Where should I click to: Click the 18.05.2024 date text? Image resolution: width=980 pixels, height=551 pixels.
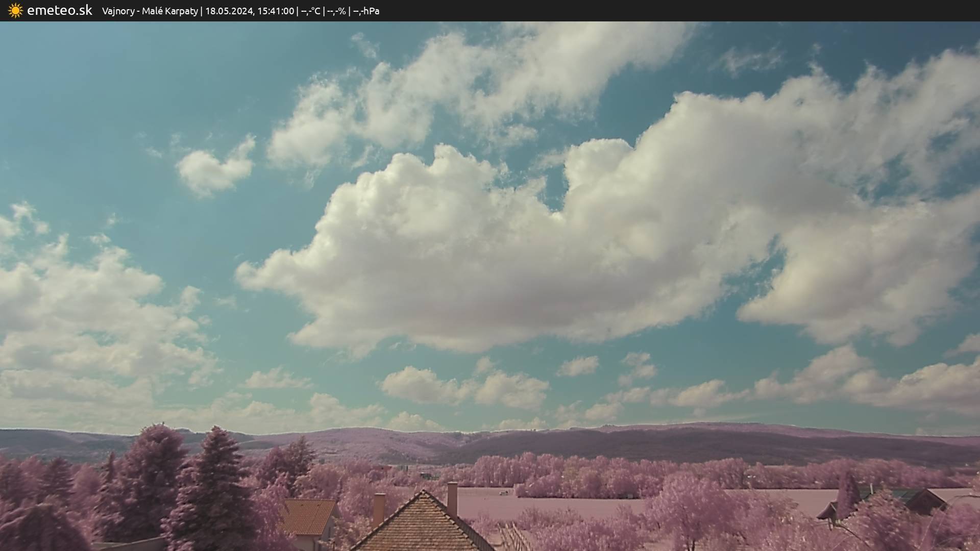pyautogui.click(x=229, y=11)
